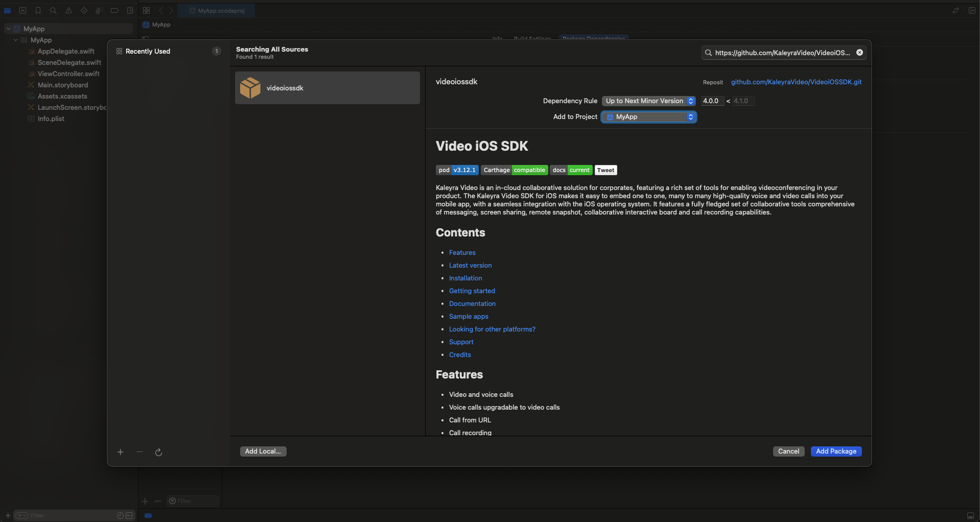980x522 pixels.
Task: Open the Find navigator magnifier icon
Action: click(x=54, y=10)
